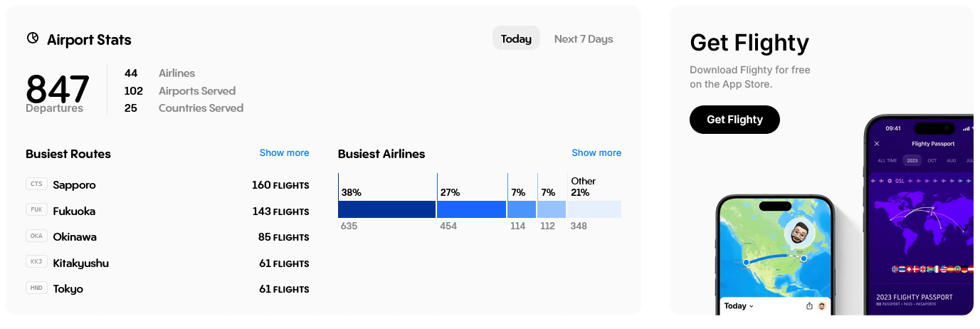Click the HND airport code badge

pyautogui.click(x=36, y=288)
